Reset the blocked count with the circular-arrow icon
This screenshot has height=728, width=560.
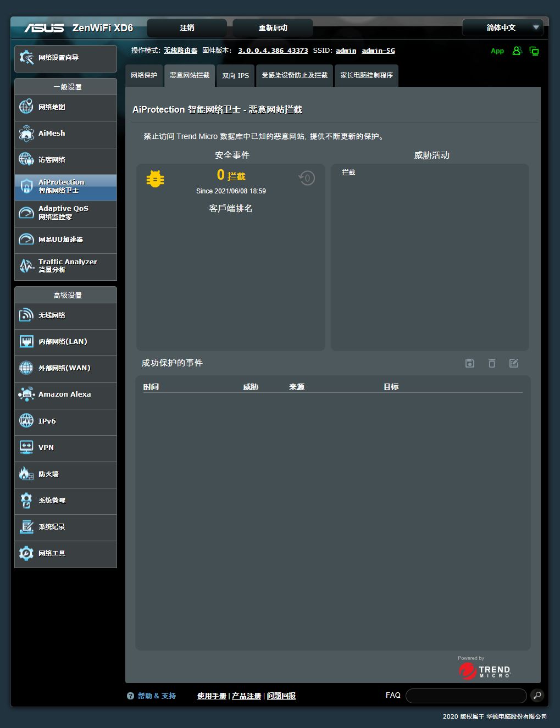point(307,178)
